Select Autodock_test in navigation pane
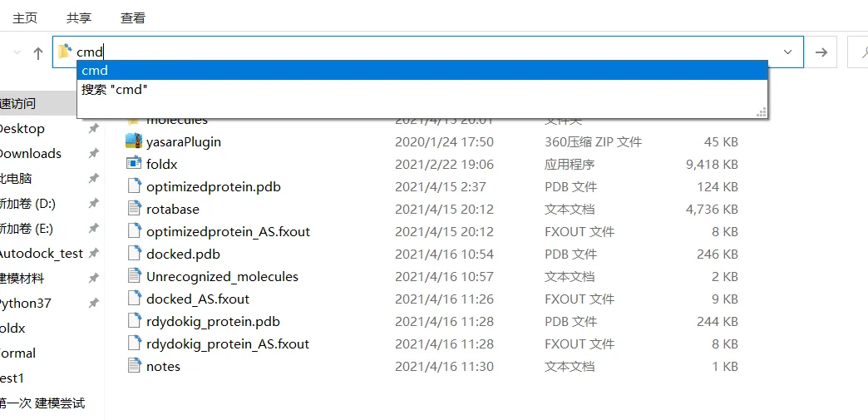 click(x=42, y=254)
